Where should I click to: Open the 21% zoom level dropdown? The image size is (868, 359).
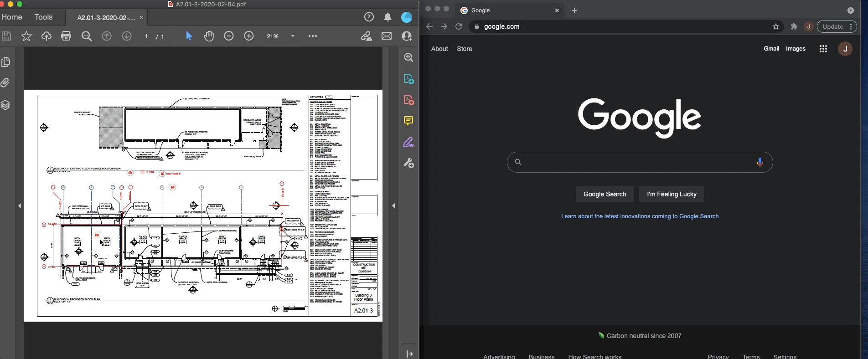point(293,36)
